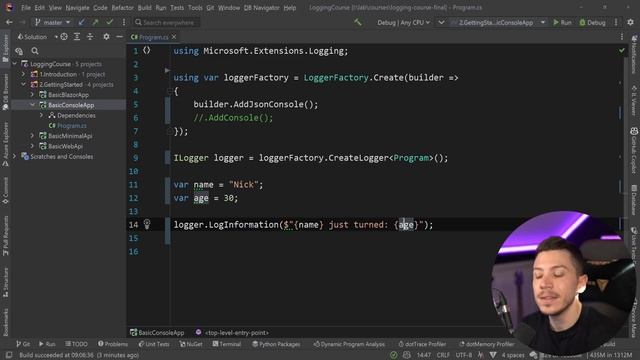Click the Update Project blue arrow icon
Viewport: 640px width, 360px height.
coord(82,22)
